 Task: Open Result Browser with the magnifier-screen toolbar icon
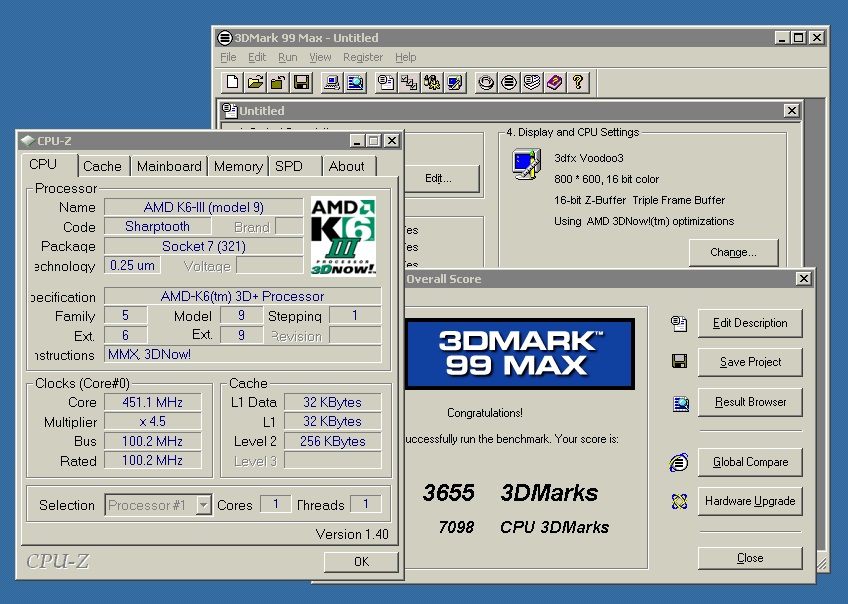(x=355, y=82)
